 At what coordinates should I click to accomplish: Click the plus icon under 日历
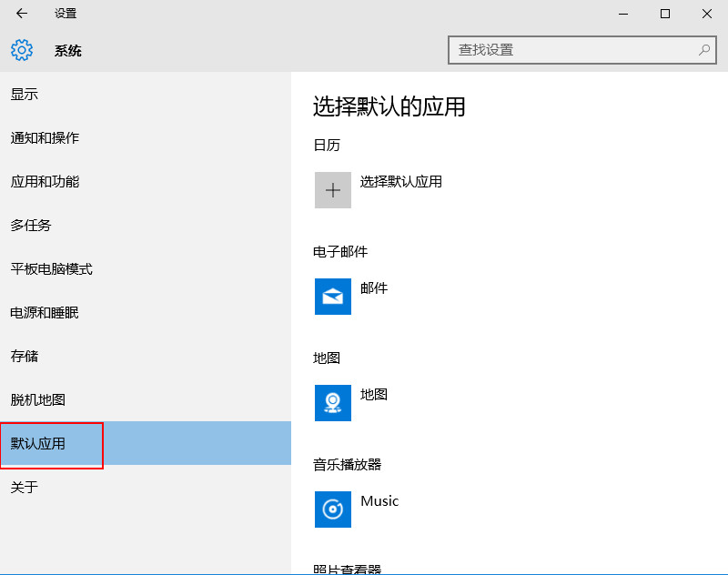pos(333,190)
